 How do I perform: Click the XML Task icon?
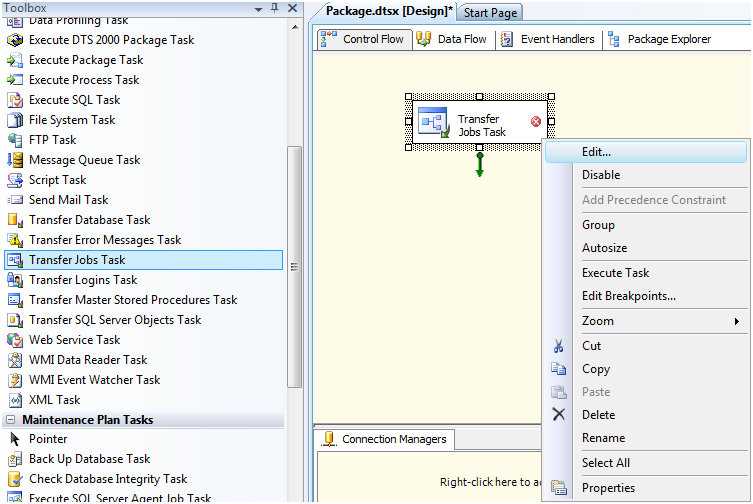[15, 400]
